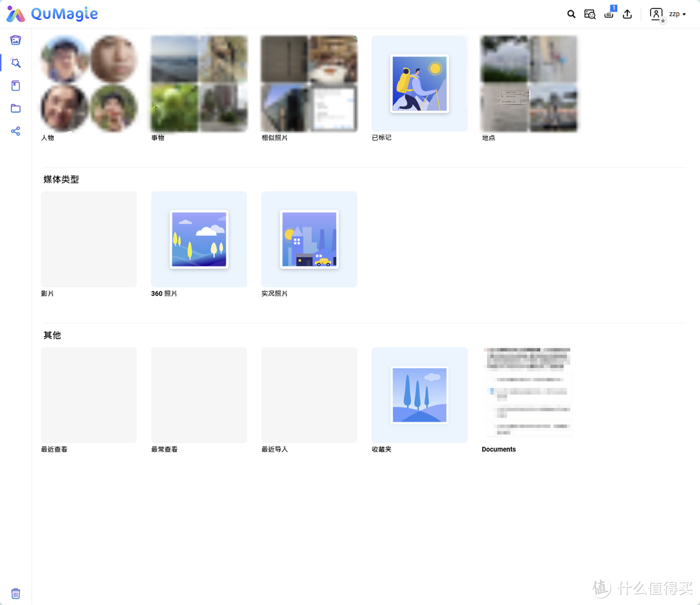Image resolution: width=700 pixels, height=605 pixels.
Task: Click the QuMagie logo
Action: click(x=52, y=14)
